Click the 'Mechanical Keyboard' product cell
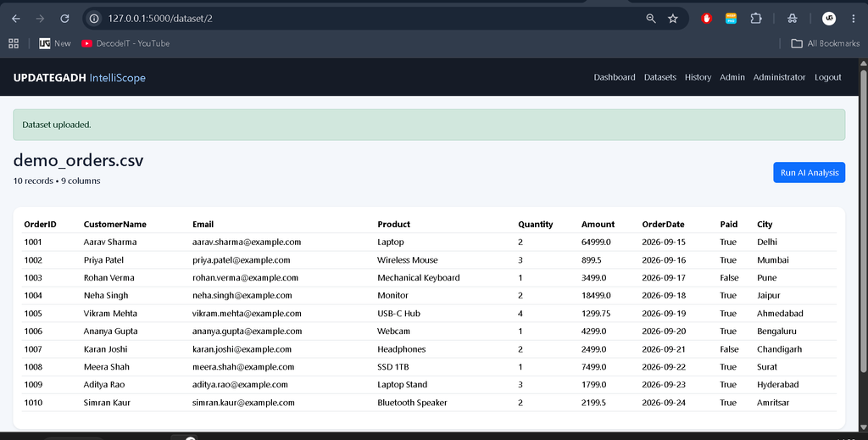 click(419, 278)
